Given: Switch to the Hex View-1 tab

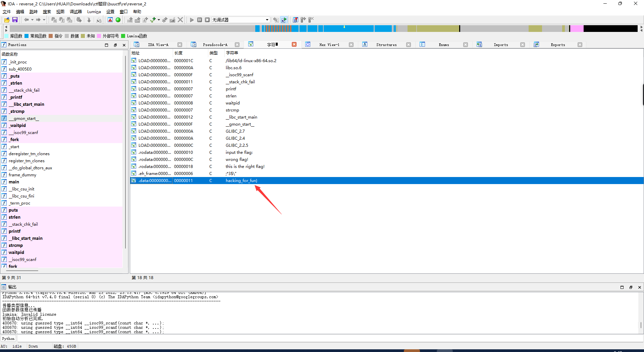Looking at the screenshot, I should coord(329,45).
